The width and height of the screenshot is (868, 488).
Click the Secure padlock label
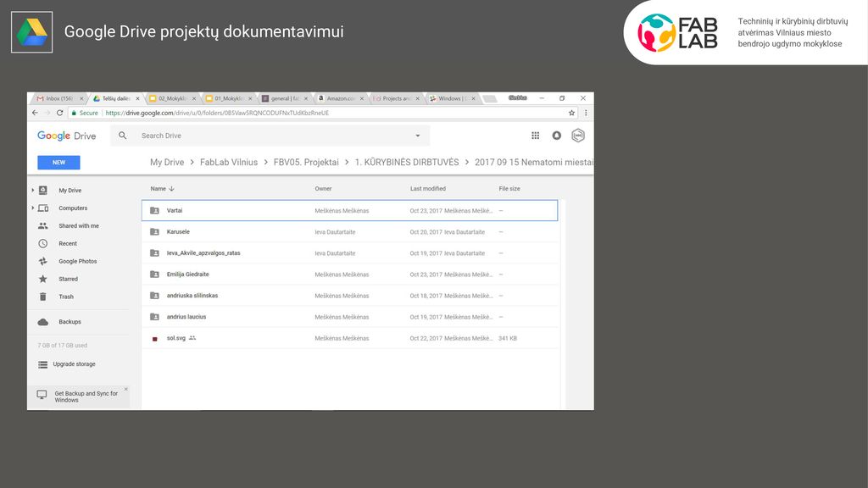[85, 113]
